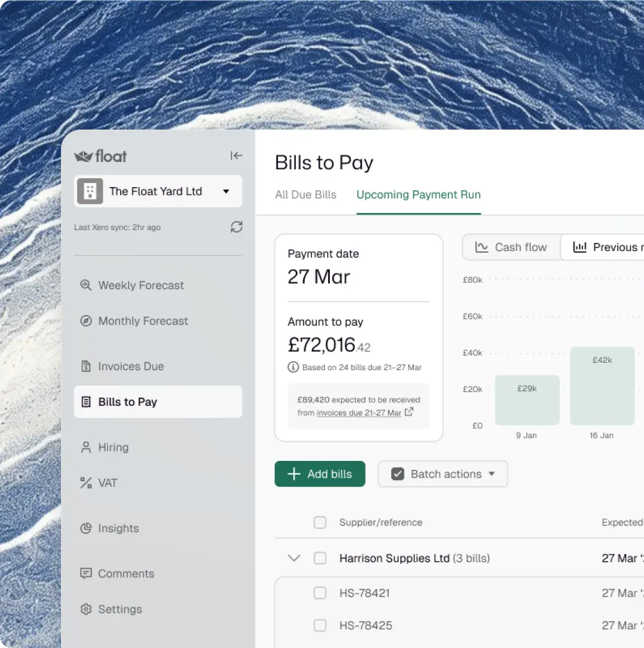
Task: Toggle the Batch actions checkmark box
Action: pyautogui.click(x=398, y=474)
